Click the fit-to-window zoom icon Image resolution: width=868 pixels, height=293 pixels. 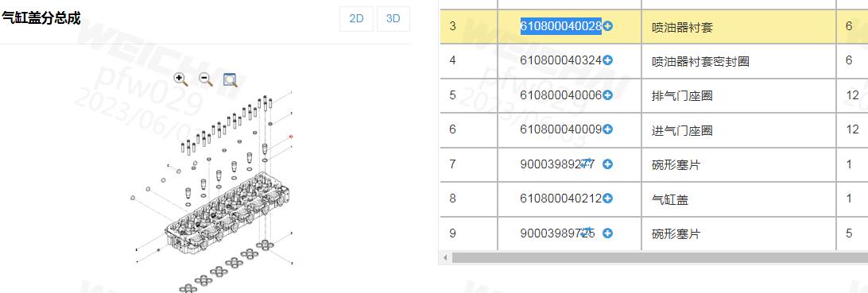tap(231, 80)
